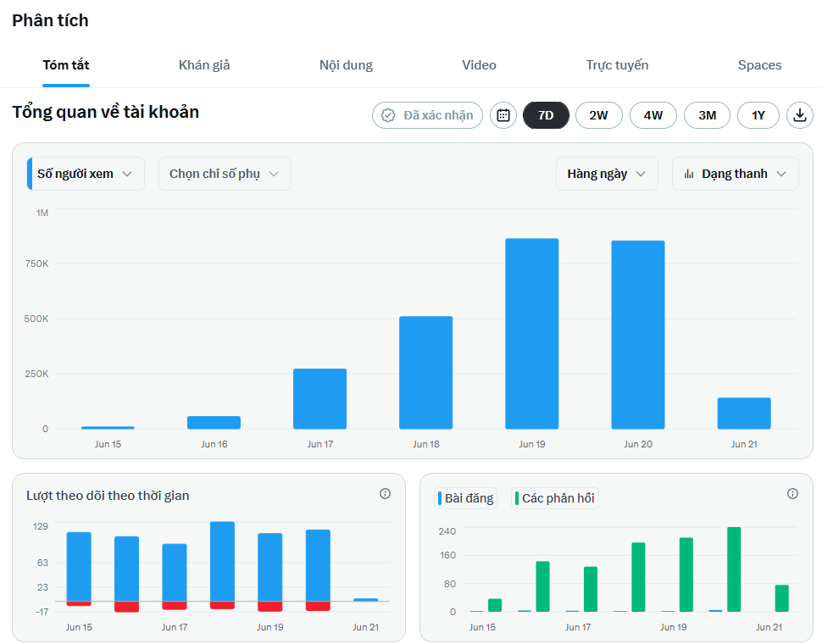Click the Jun 21 viewers bar

pos(744,414)
